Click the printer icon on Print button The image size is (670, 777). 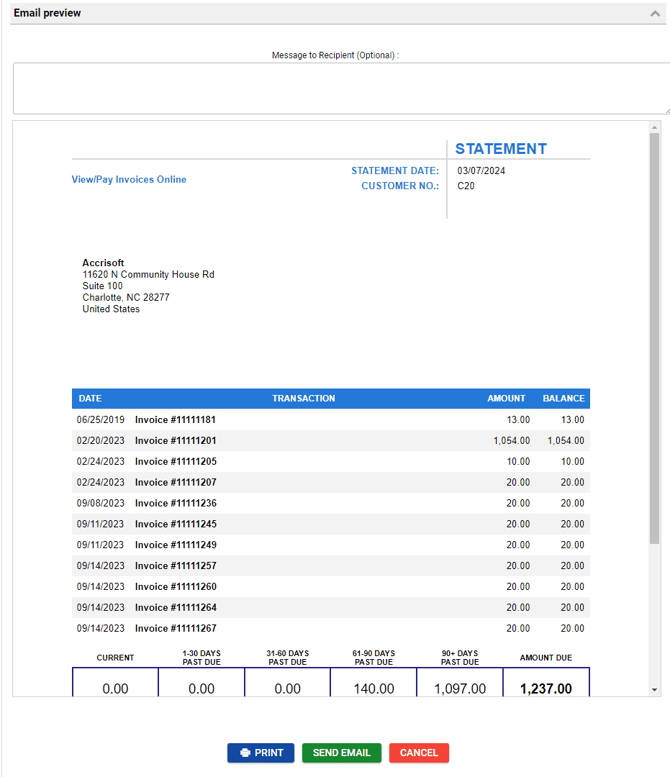click(x=245, y=753)
